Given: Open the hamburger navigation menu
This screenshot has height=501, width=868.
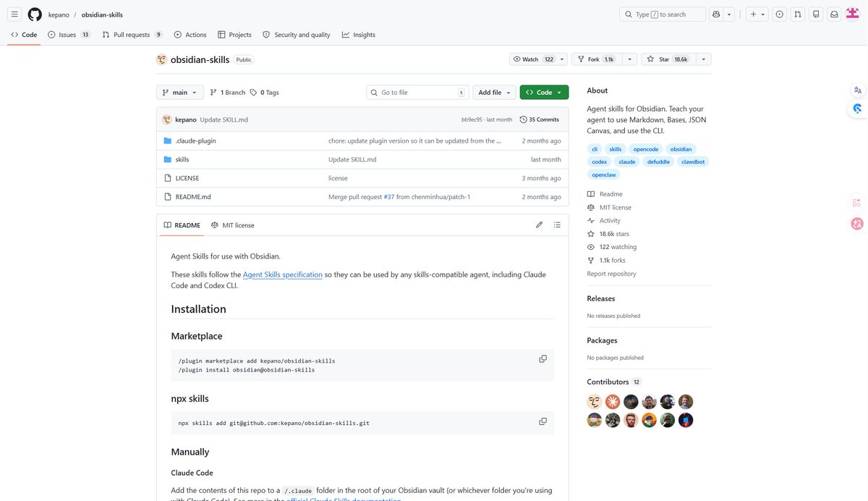Looking at the screenshot, I should pos(14,14).
